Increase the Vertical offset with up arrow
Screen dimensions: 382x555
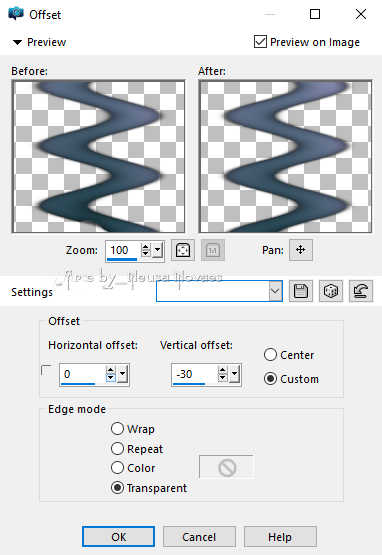222,370
